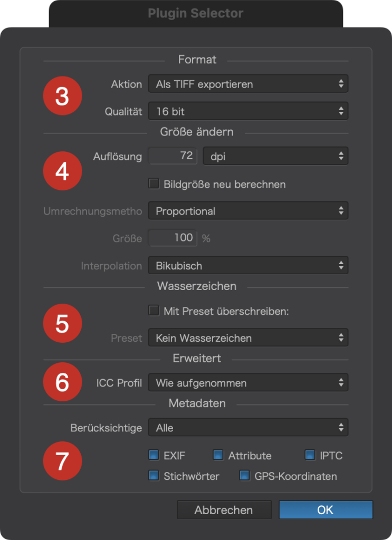Click the red number 4 marker
This screenshot has height=540, width=392.
[x=62, y=171]
